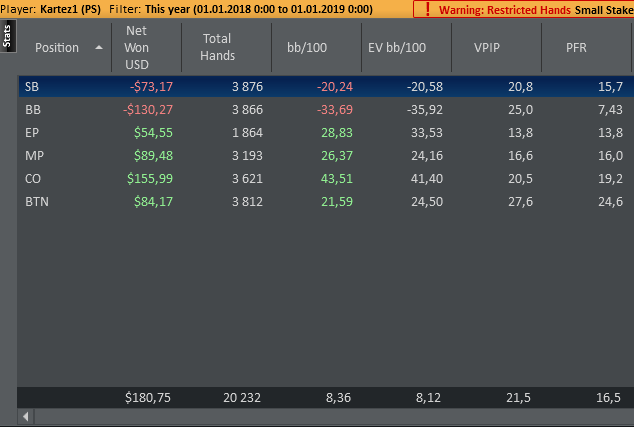
Task: Click the bb/100 column header
Action: (x=308, y=47)
